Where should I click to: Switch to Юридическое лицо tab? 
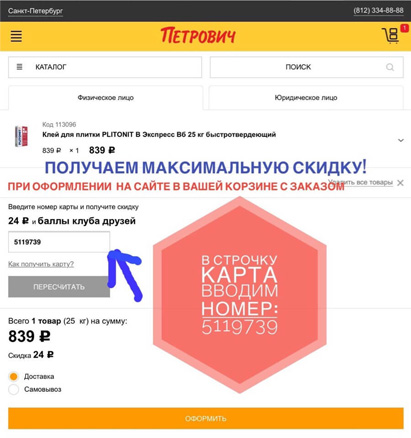pyautogui.click(x=306, y=98)
